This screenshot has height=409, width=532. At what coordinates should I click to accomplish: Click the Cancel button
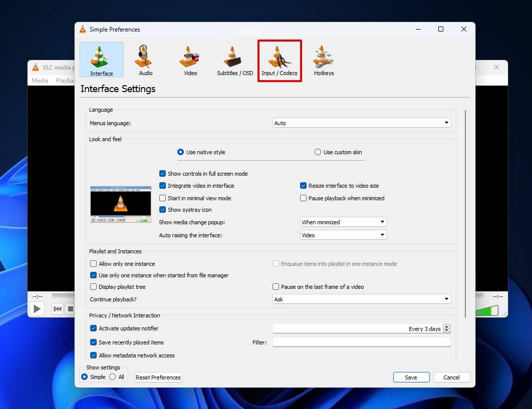[451, 377]
